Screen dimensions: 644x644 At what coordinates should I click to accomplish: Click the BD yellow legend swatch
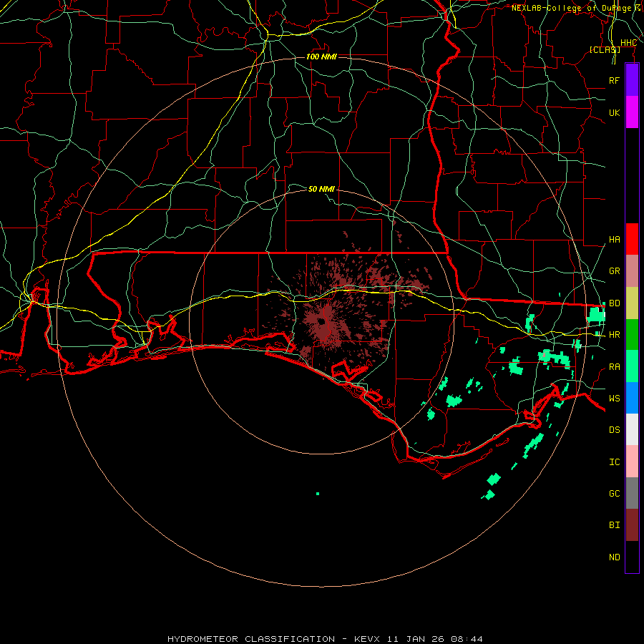(632, 303)
